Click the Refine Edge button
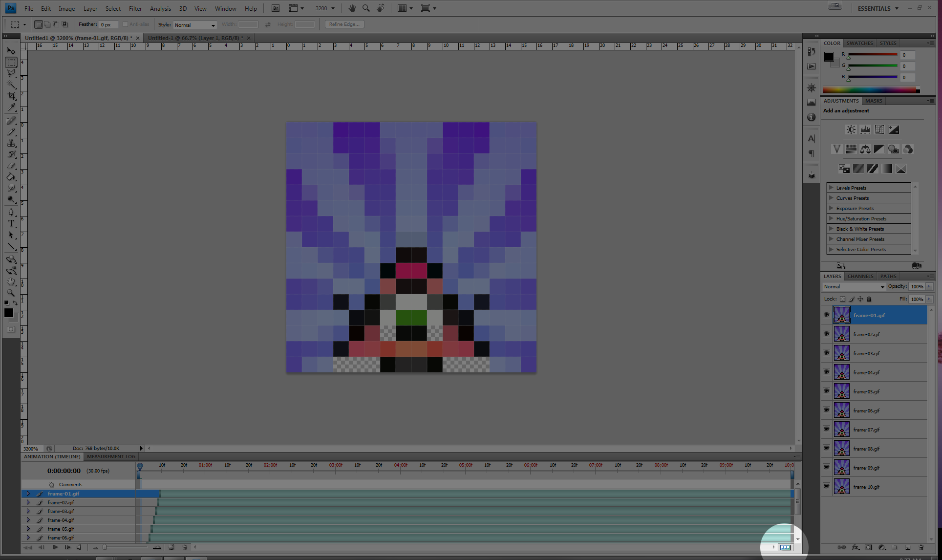The height and width of the screenshot is (560, 942). [x=344, y=24]
